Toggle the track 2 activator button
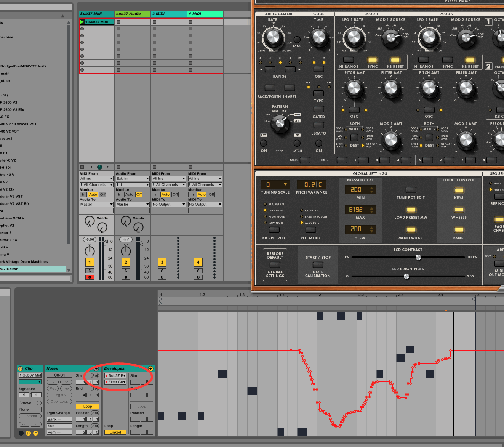This screenshot has width=504, height=447. click(126, 262)
